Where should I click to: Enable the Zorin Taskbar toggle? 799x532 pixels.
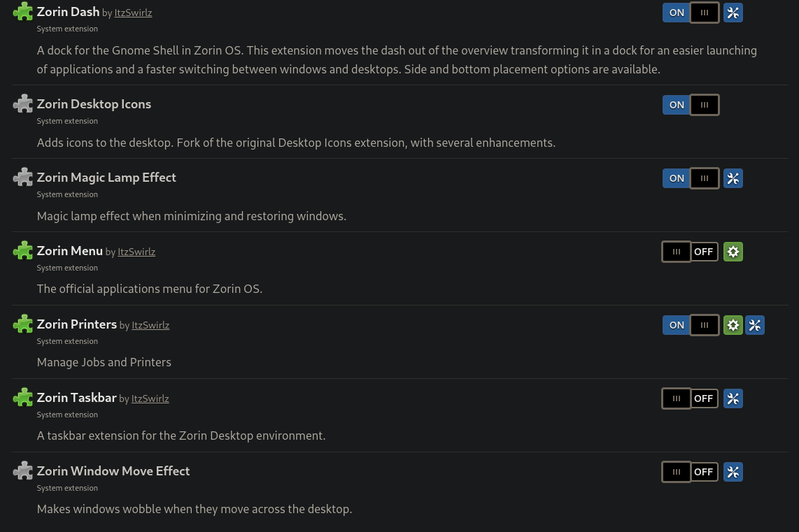point(691,398)
